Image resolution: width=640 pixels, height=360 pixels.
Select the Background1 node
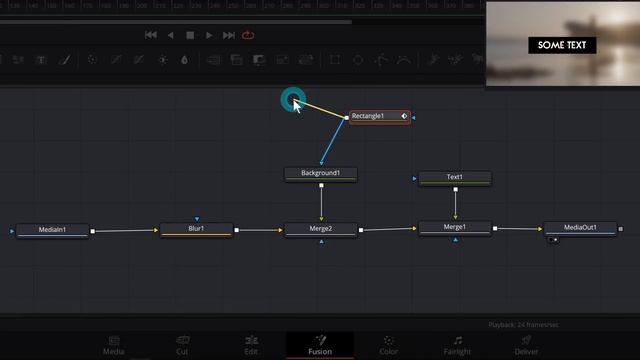tap(321, 174)
